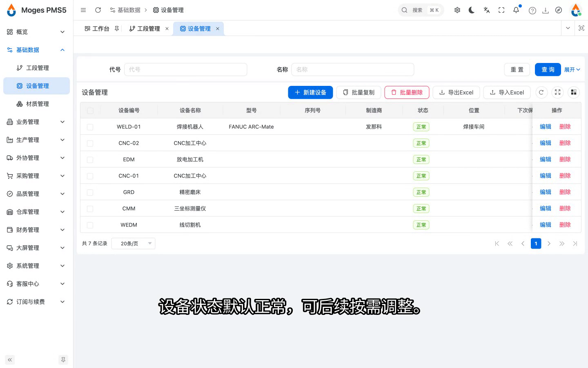Open the compass navigation icon
Viewport: 588px width, 368px height.
click(x=559, y=10)
